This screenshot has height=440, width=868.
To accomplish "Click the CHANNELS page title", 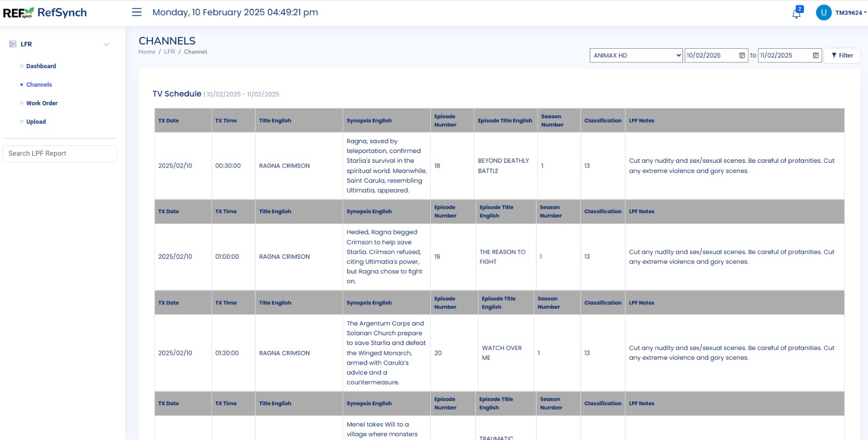I will [x=167, y=41].
